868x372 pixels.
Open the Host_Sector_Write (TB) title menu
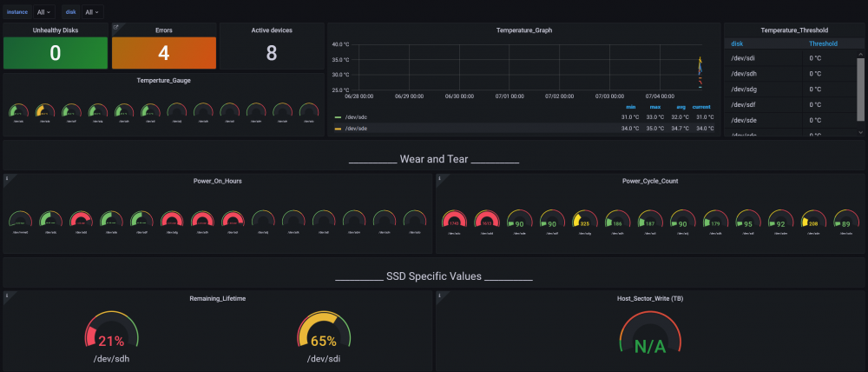click(x=650, y=298)
